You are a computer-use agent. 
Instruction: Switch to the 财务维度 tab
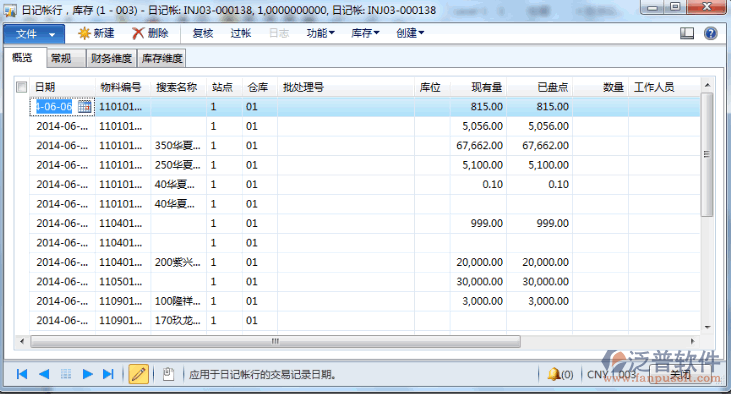pos(111,58)
